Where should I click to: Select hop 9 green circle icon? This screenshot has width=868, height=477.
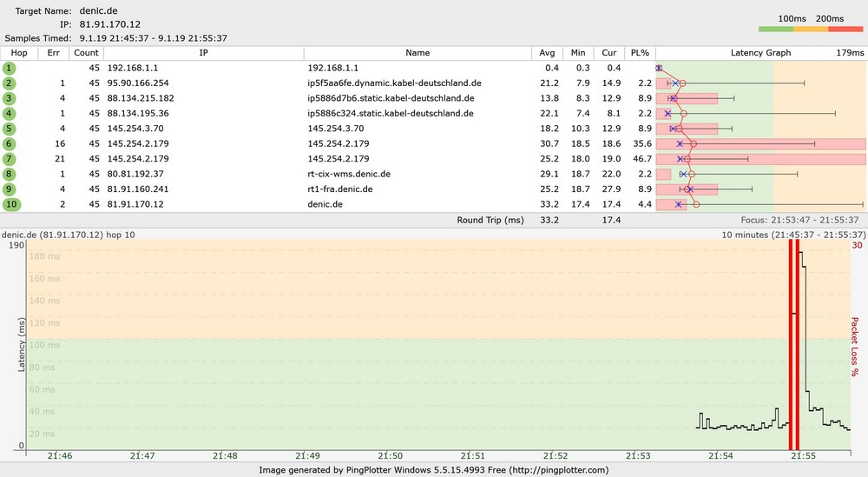pos(9,189)
